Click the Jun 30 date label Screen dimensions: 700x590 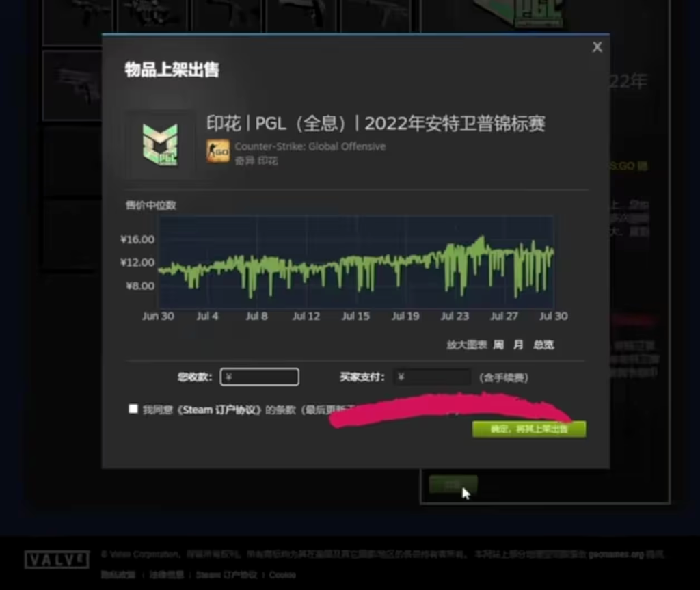[x=158, y=317]
